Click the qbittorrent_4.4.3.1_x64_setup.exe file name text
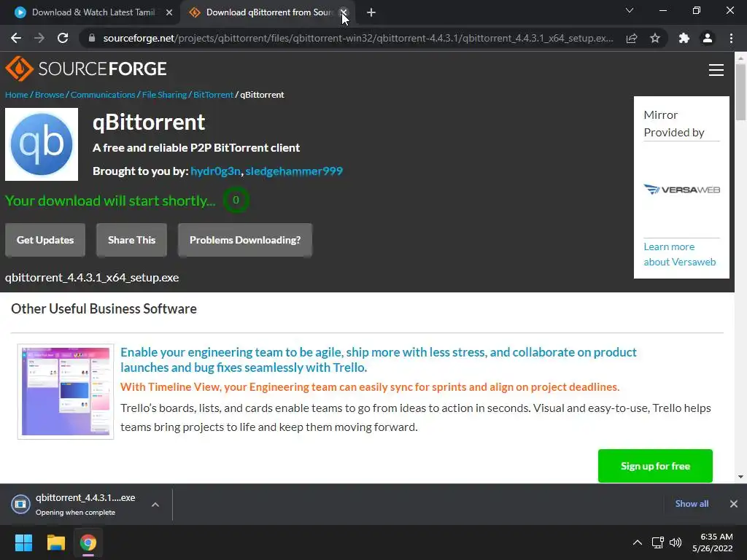The height and width of the screenshot is (560, 747). point(92,278)
